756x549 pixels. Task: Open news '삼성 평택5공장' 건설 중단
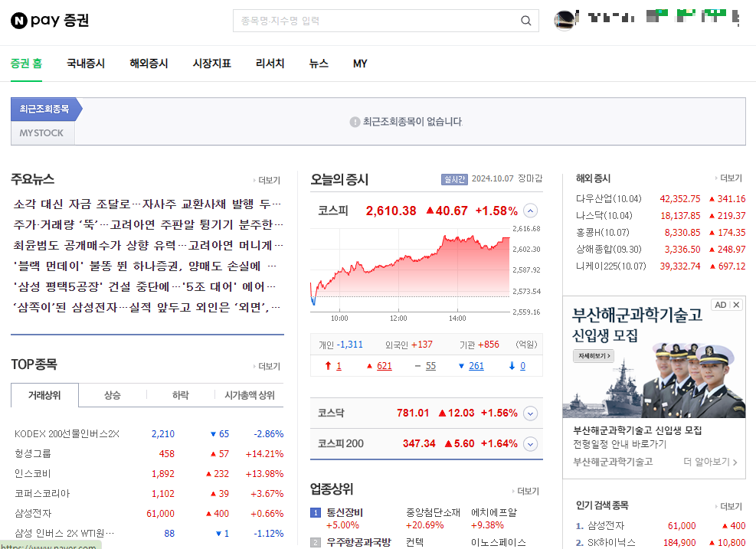144,287
